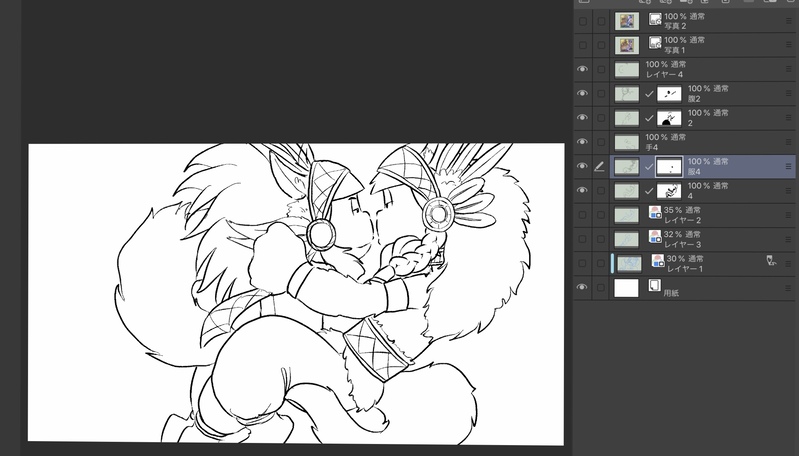Select layer named 写真 2
799x456 pixels.
pos(675,26)
